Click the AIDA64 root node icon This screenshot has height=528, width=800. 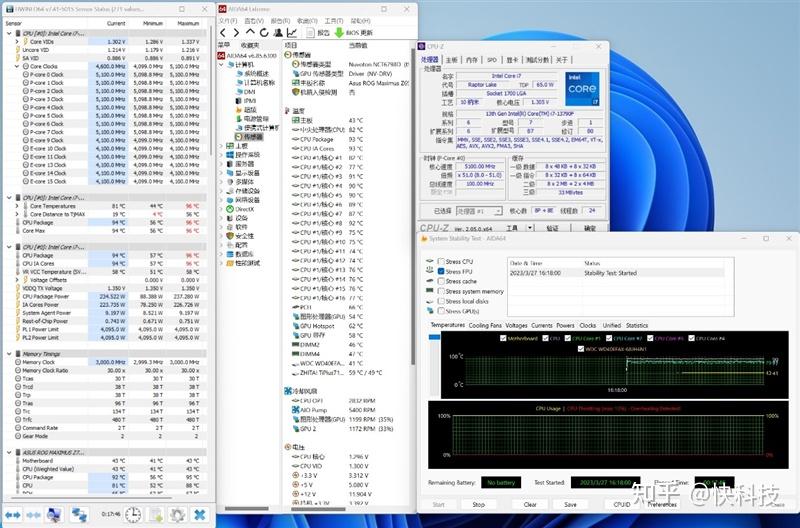click(x=221, y=56)
